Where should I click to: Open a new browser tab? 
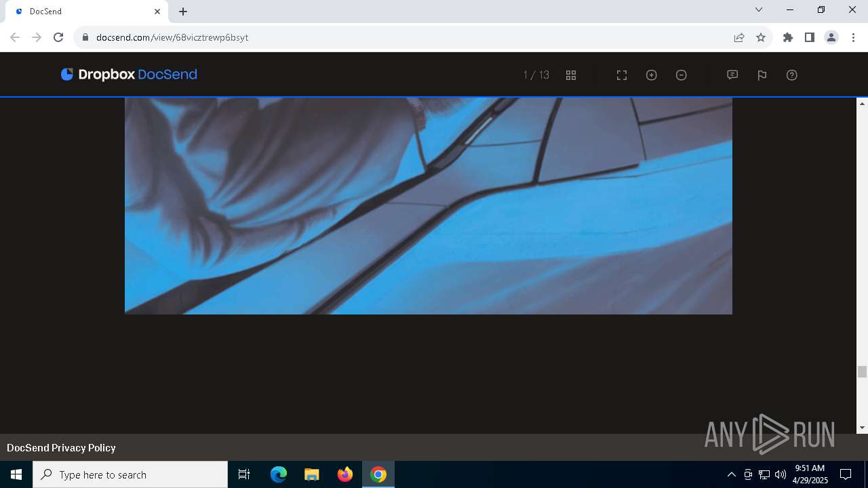coord(183,12)
